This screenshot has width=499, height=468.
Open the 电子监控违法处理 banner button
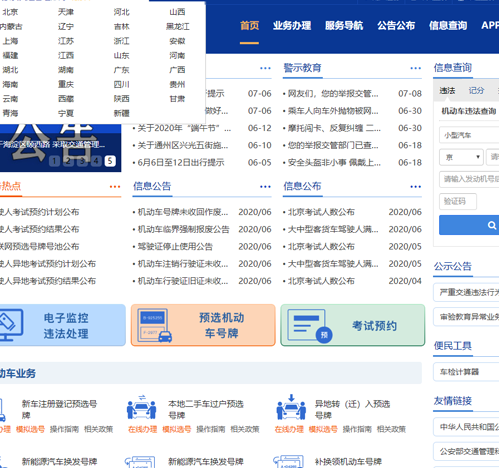click(62, 325)
